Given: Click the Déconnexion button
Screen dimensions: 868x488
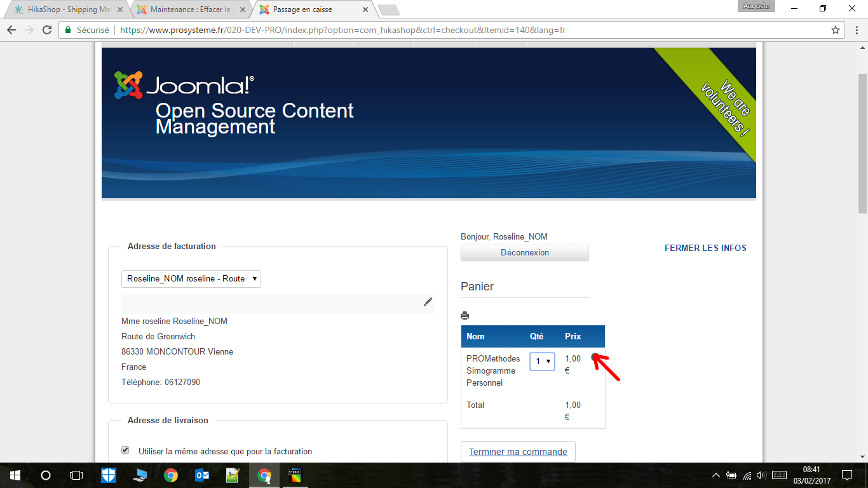Looking at the screenshot, I should (525, 252).
